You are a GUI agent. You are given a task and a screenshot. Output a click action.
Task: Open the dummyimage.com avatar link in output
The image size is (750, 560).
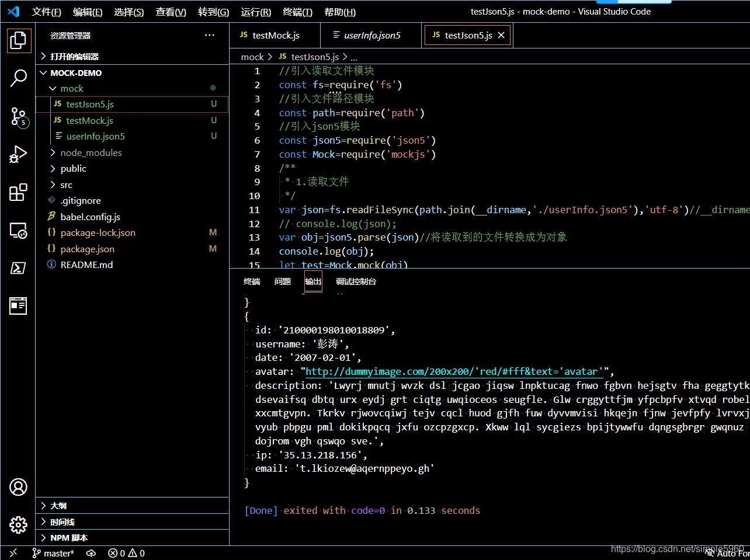454,371
